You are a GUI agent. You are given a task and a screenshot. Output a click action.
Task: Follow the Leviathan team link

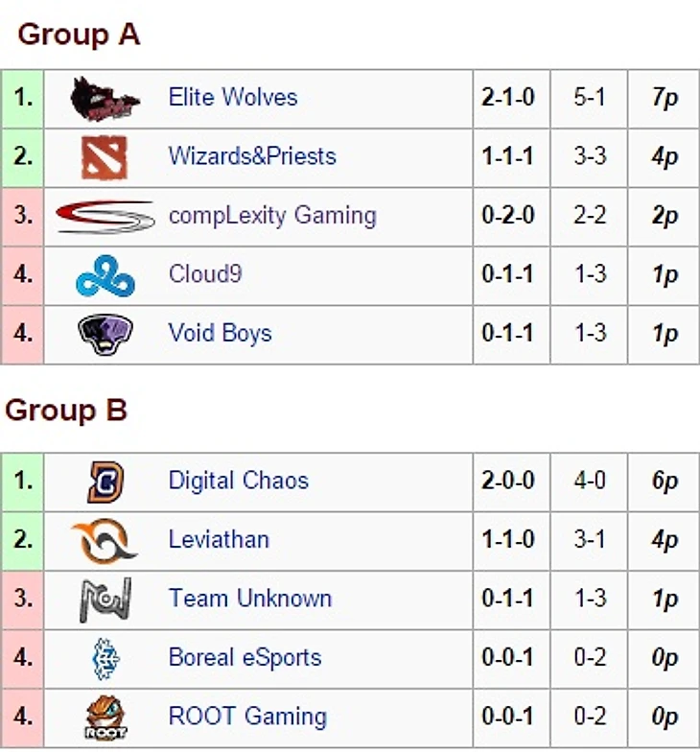[x=219, y=540]
